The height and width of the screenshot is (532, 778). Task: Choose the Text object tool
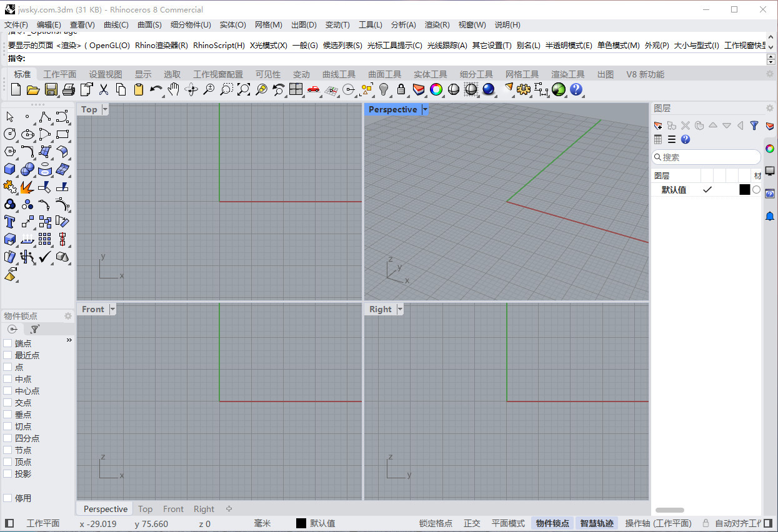click(x=9, y=221)
